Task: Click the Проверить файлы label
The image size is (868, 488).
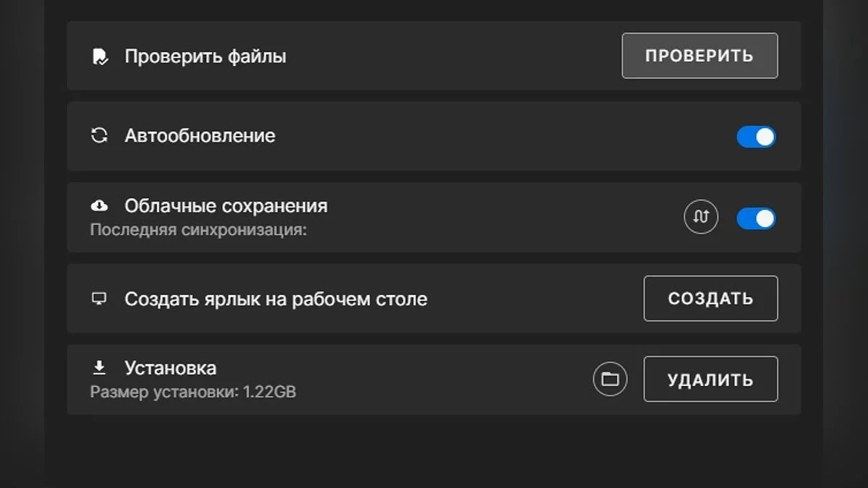Action: 205,56
